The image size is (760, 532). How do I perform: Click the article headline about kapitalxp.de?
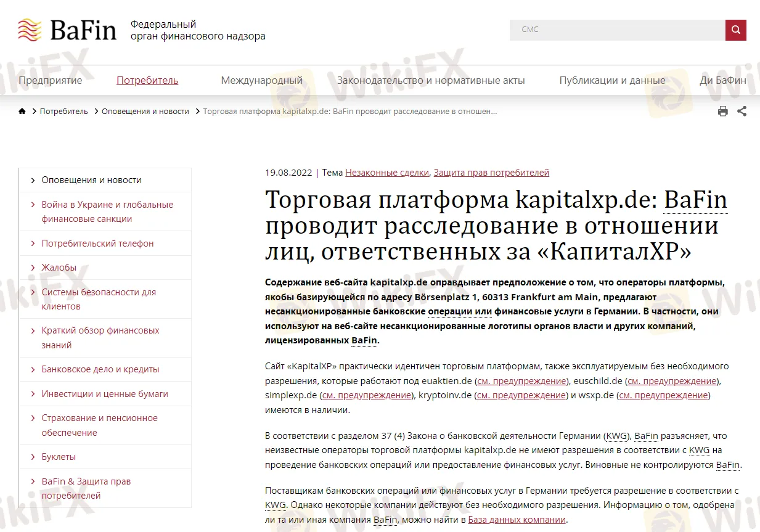[x=496, y=226]
